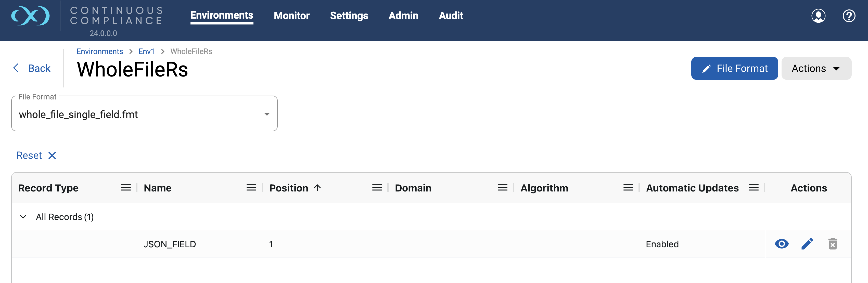
Task: Click the user profile icon
Action: [x=818, y=16]
